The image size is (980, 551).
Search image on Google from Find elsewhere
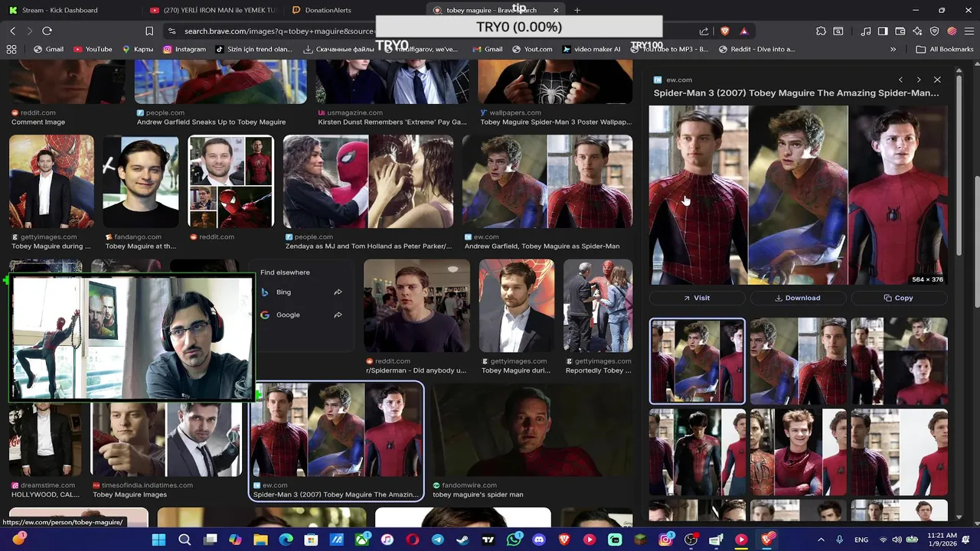coord(302,315)
